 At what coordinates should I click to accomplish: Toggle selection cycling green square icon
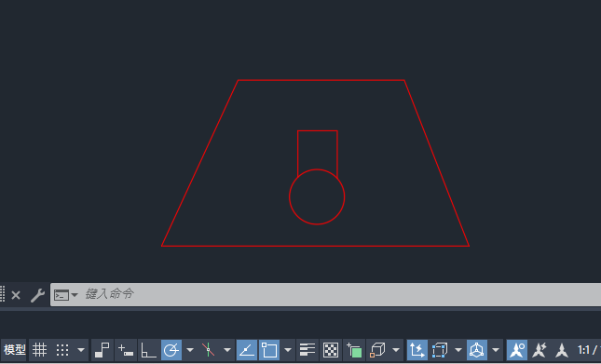tap(354, 350)
